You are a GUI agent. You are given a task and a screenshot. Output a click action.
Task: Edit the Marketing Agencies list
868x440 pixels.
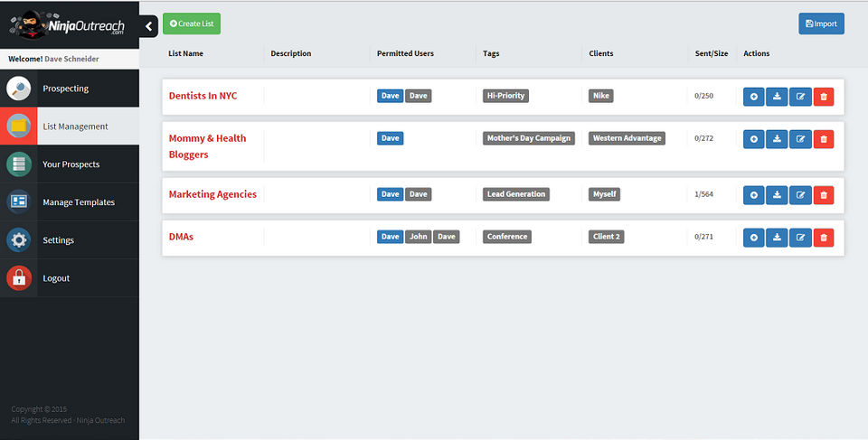(800, 195)
